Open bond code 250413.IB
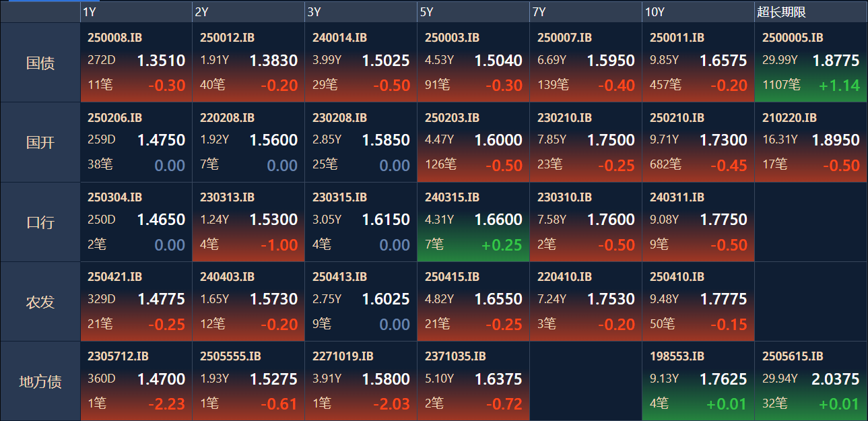Viewport: 868px width, 421px height. (339, 277)
